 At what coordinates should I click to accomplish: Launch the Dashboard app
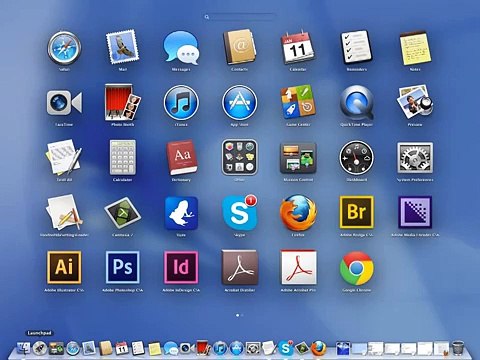coord(356,158)
